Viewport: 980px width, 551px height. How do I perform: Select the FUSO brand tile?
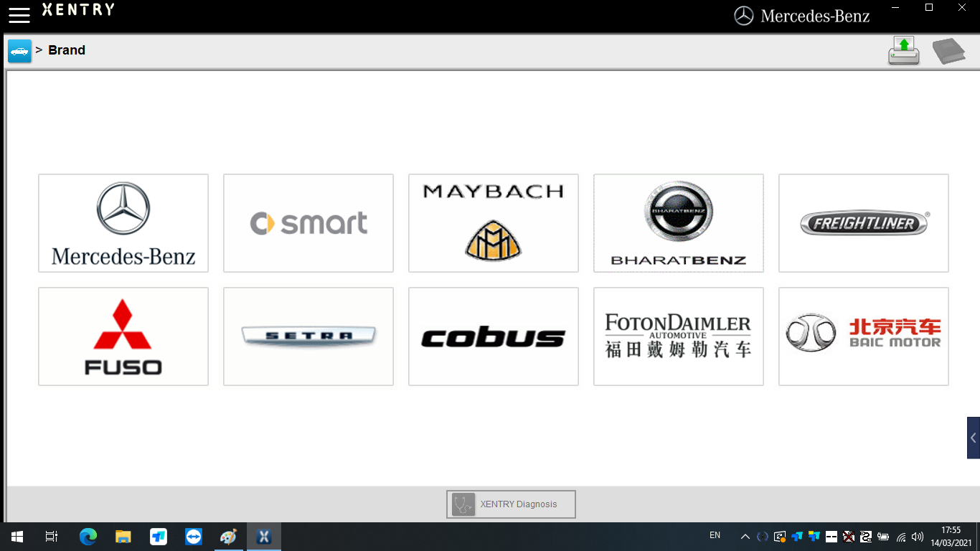(x=123, y=336)
